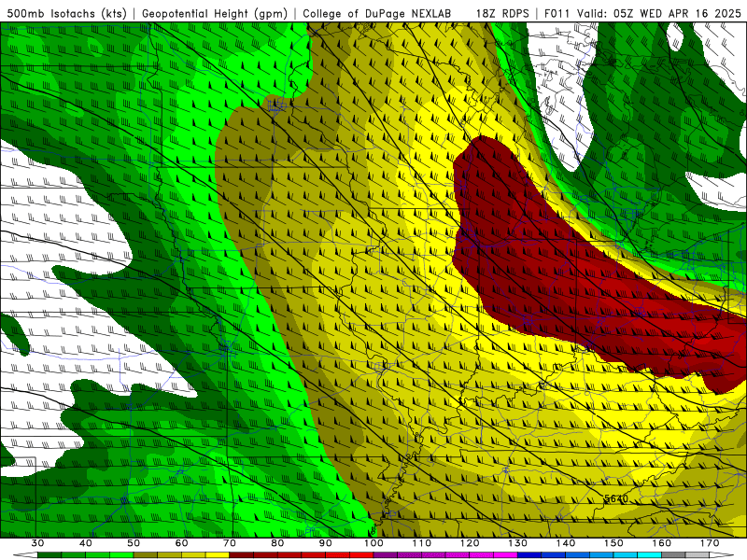Pick the olive swatch starting at 50
Viewport: 747px width, 560px height.
tap(146, 555)
